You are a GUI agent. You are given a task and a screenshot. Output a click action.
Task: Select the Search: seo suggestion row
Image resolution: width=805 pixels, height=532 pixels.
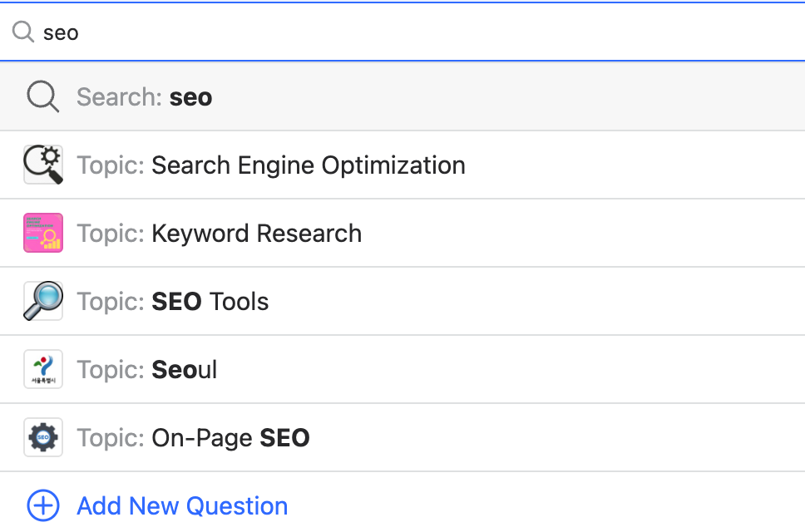click(402, 96)
